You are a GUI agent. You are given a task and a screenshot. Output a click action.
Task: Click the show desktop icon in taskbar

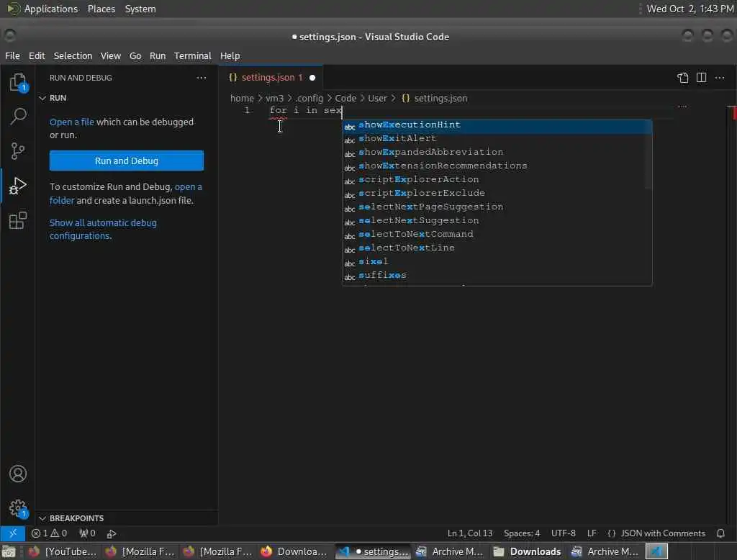click(x=9, y=551)
